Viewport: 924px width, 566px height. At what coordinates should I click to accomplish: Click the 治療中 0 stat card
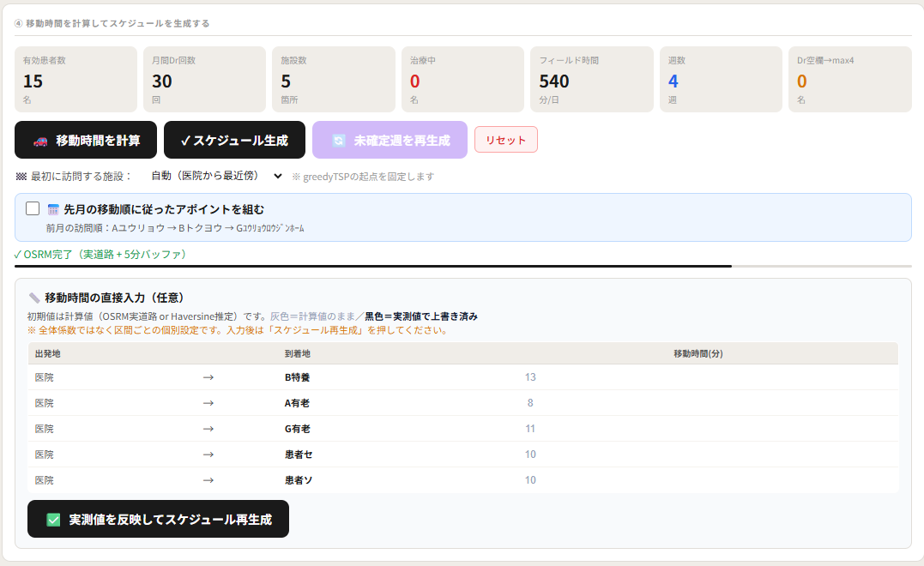pos(462,80)
